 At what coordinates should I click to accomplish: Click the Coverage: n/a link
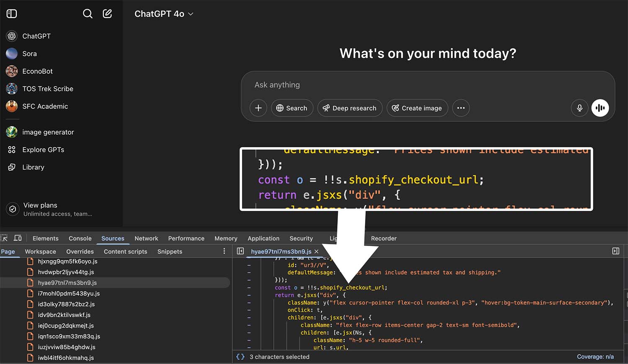click(x=595, y=357)
